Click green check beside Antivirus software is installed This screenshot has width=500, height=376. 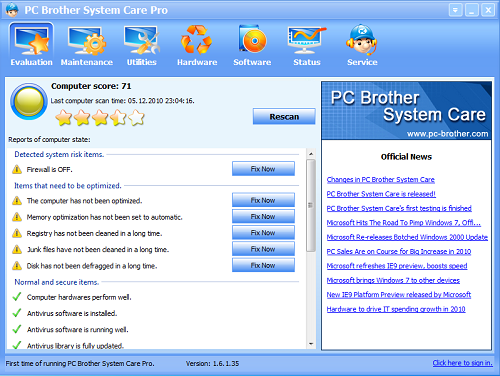[17, 313]
